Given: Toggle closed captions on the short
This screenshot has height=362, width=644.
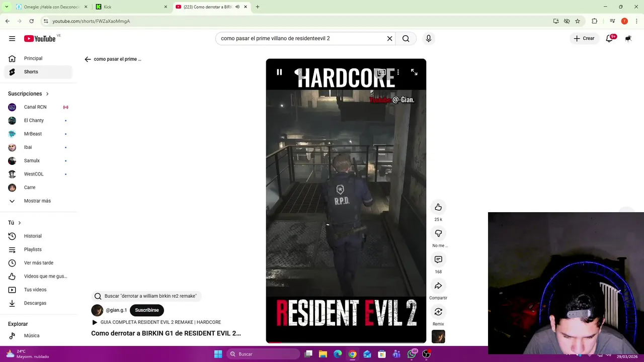Looking at the screenshot, I should (382, 72).
